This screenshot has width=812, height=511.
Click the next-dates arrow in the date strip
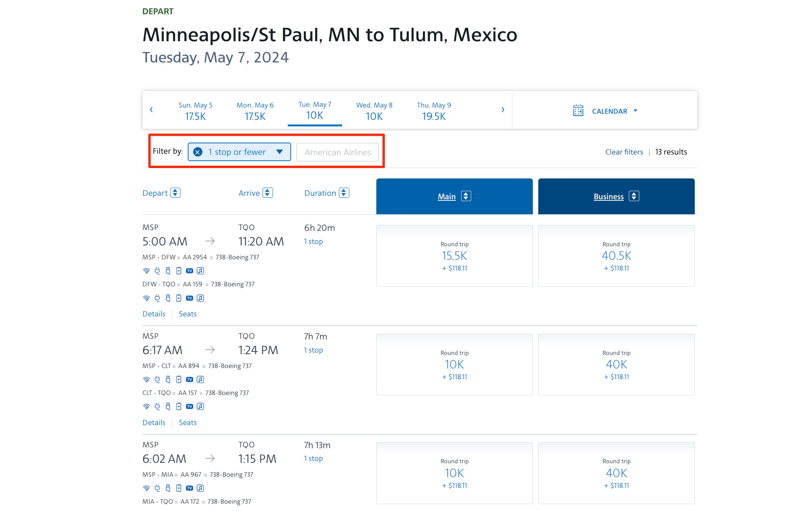[x=503, y=110]
